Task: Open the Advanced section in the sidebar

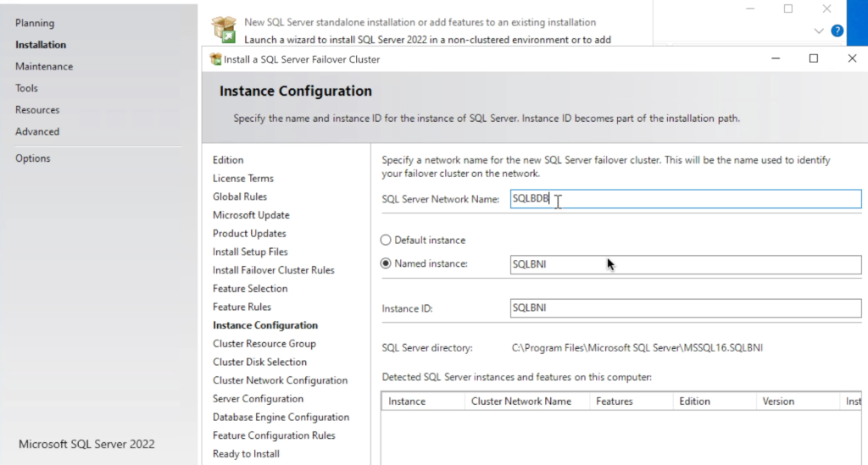Action: point(37,131)
